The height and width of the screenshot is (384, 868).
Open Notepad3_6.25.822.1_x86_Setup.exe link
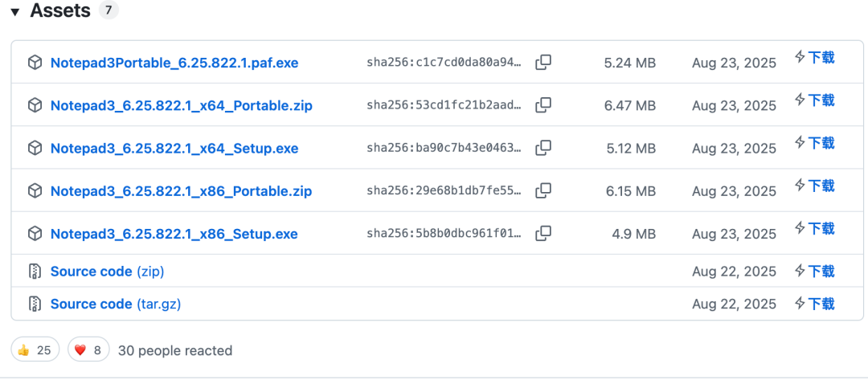point(174,234)
